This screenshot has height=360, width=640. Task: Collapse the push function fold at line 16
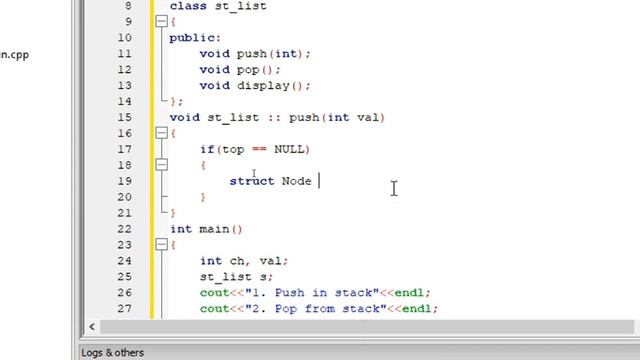tap(162, 133)
